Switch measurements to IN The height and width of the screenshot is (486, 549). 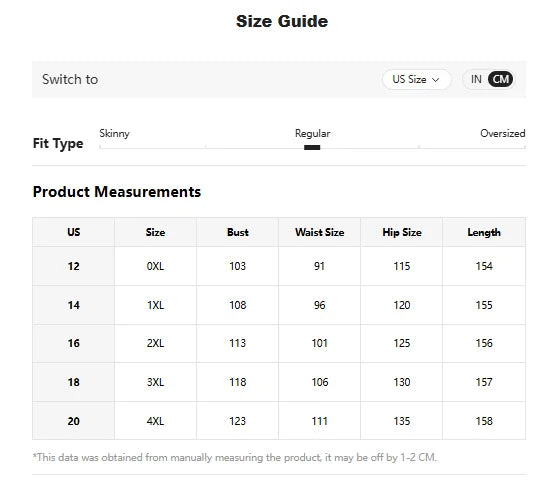[476, 79]
